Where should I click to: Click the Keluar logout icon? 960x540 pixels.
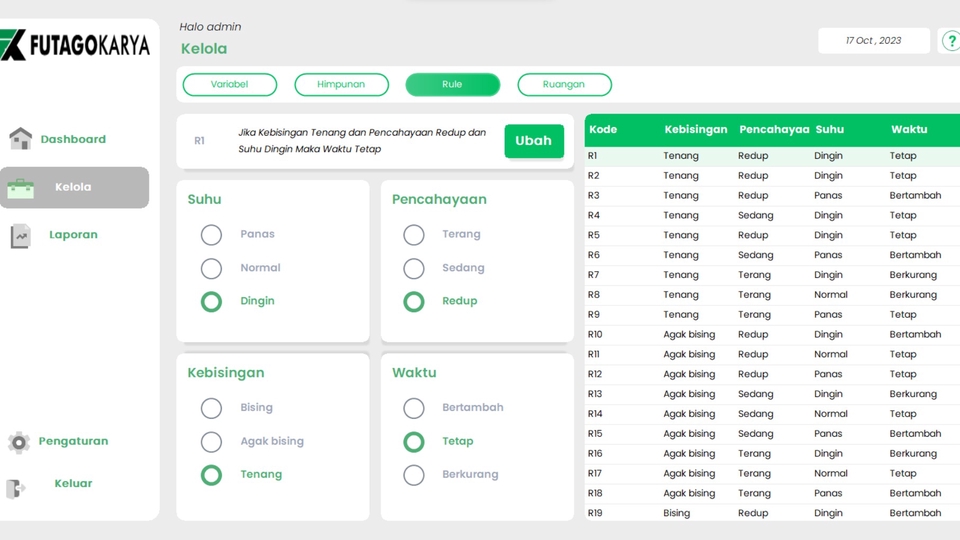16,488
